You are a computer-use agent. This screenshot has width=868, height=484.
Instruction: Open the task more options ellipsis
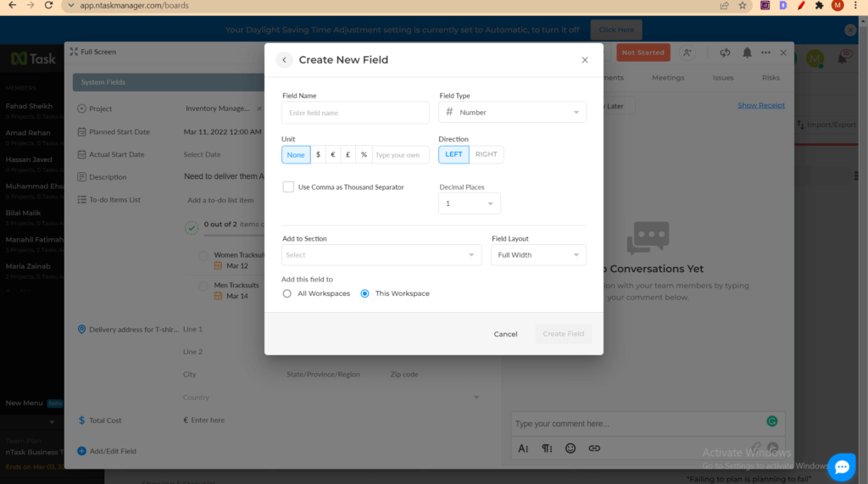click(x=765, y=53)
